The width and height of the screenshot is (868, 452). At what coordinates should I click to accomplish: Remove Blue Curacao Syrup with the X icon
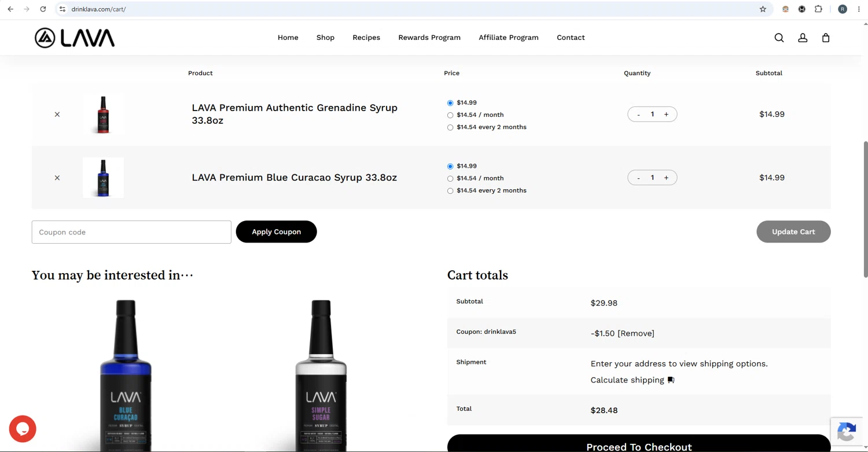pyautogui.click(x=57, y=178)
